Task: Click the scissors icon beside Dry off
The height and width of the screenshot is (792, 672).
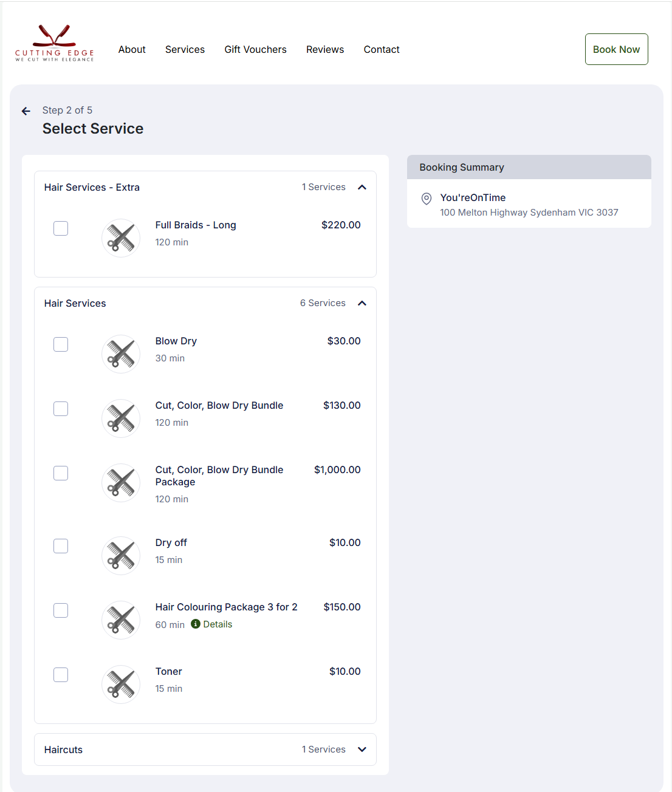Action: point(120,555)
